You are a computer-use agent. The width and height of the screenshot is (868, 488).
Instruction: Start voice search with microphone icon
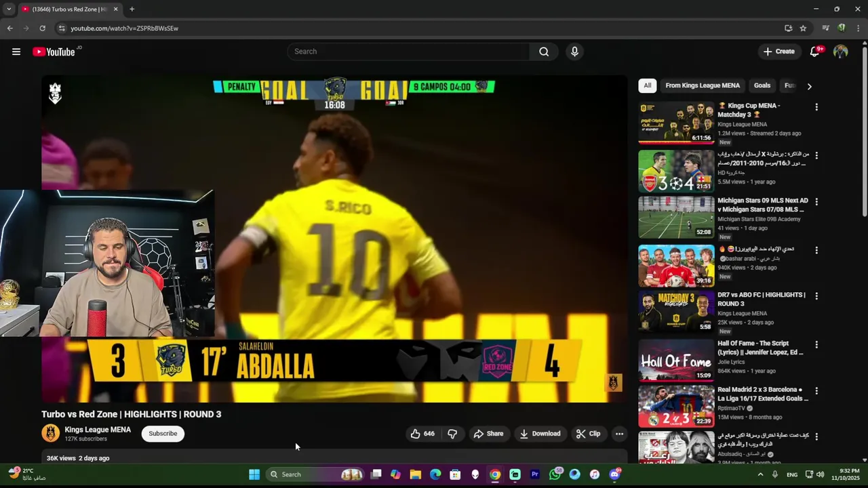pos(574,52)
